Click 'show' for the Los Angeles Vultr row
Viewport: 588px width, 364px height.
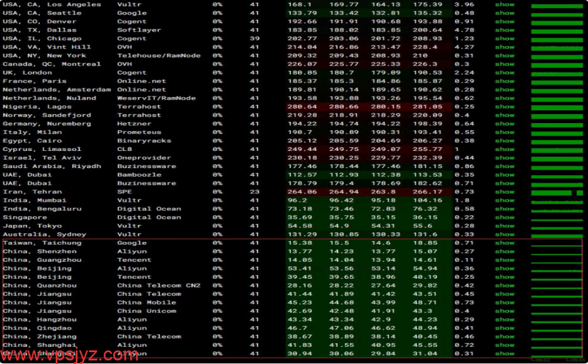tap(505, 5)
